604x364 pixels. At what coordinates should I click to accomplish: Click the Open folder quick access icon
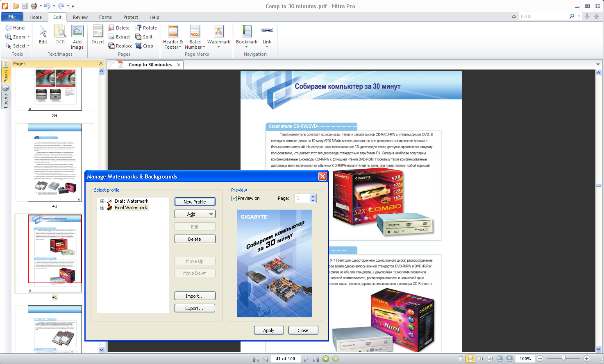click(16, 6)
